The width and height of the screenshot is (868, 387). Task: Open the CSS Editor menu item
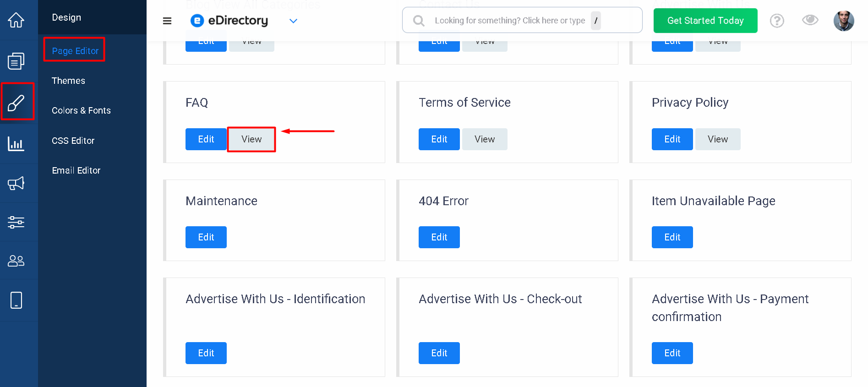(73, 141)
